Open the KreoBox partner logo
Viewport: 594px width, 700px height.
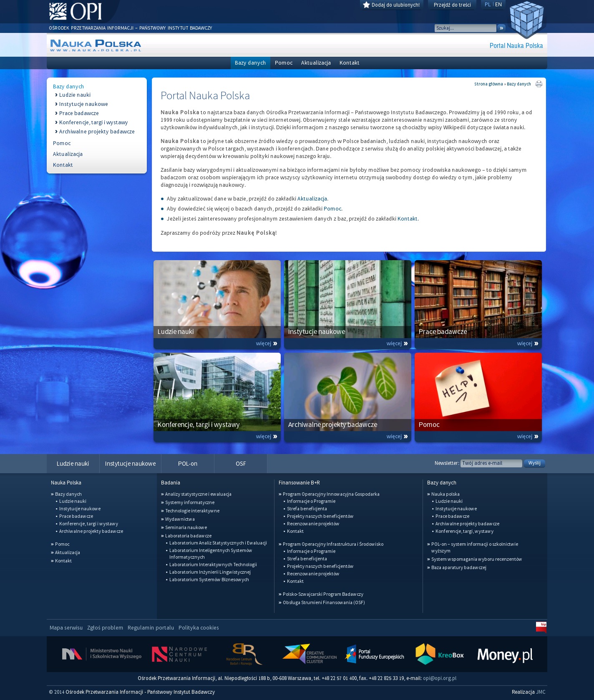(440, 655)
